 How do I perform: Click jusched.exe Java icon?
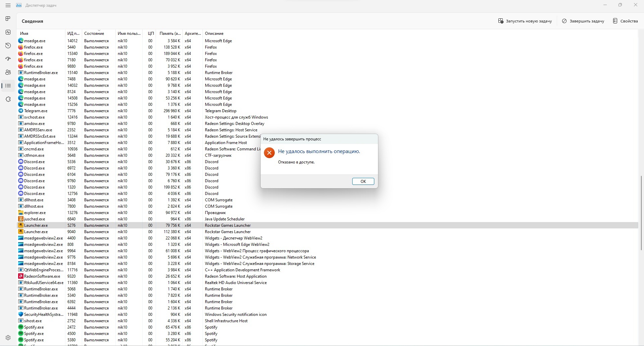(x=20, y=219)
